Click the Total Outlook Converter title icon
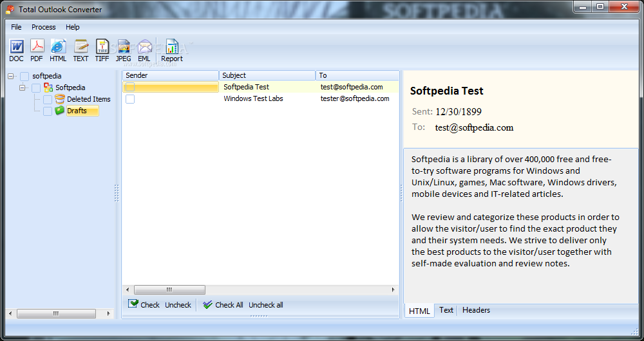The height and width of the screenshot is (341, 644). click(10, 9)
